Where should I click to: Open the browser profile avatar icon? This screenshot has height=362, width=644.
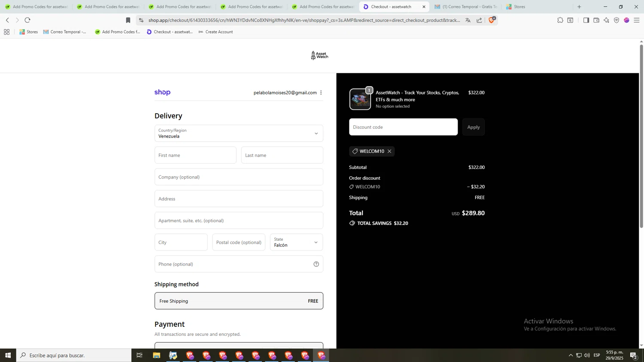(x=626, y=20)
